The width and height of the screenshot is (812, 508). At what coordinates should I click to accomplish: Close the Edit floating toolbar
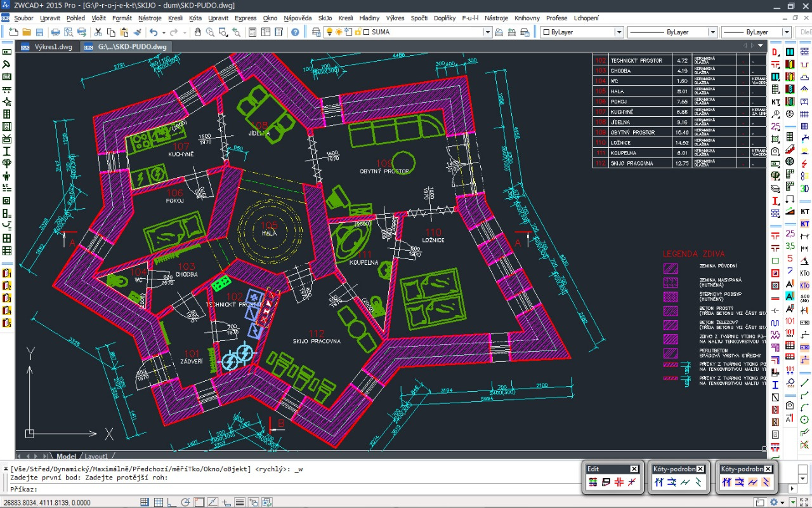click(x=634, y=469)
